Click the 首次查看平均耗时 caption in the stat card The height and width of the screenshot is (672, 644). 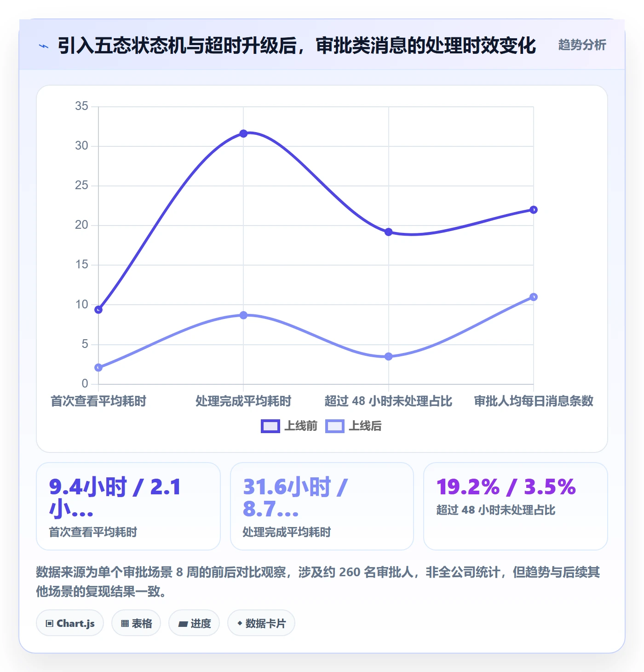coord(93,532)
